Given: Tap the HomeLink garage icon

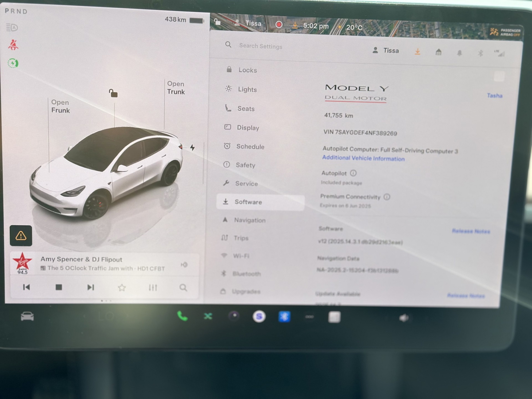Looking at the screenshot, I should 438,52.
